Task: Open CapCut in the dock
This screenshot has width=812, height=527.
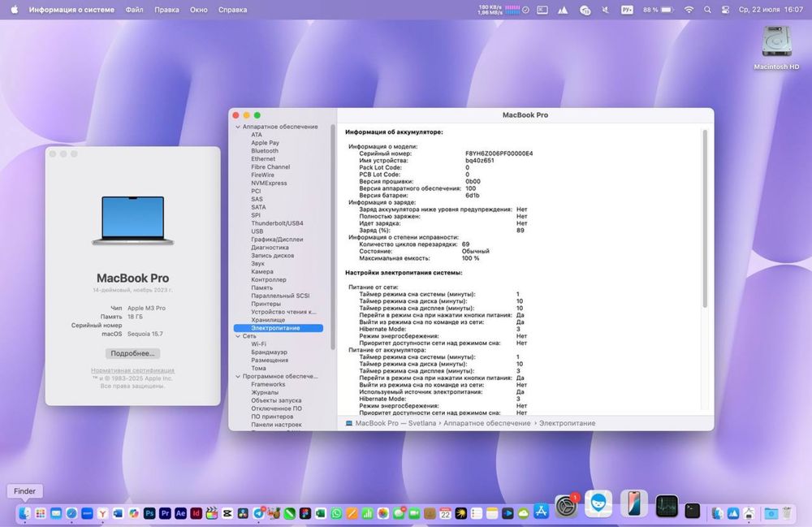Action: (227, 513)
